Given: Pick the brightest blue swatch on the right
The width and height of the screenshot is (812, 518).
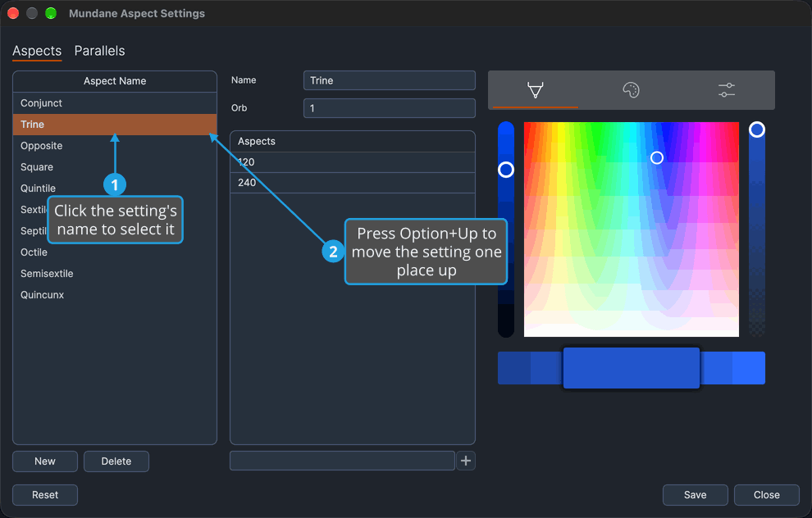Looking at the screenshot, I should 749,368.
